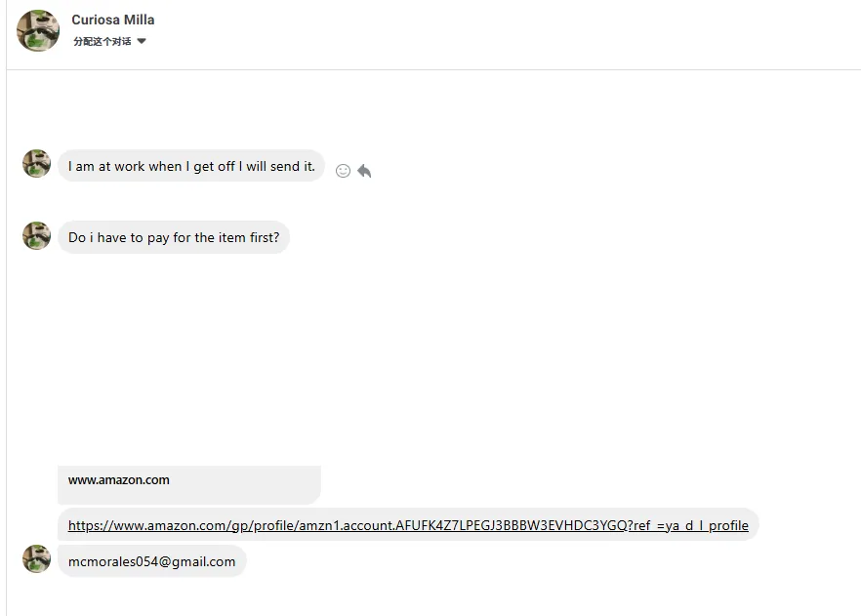
Task: Click the mcmorales054@gmail.com message bubble
Action: pyautogui.click(x=152, y=561)
